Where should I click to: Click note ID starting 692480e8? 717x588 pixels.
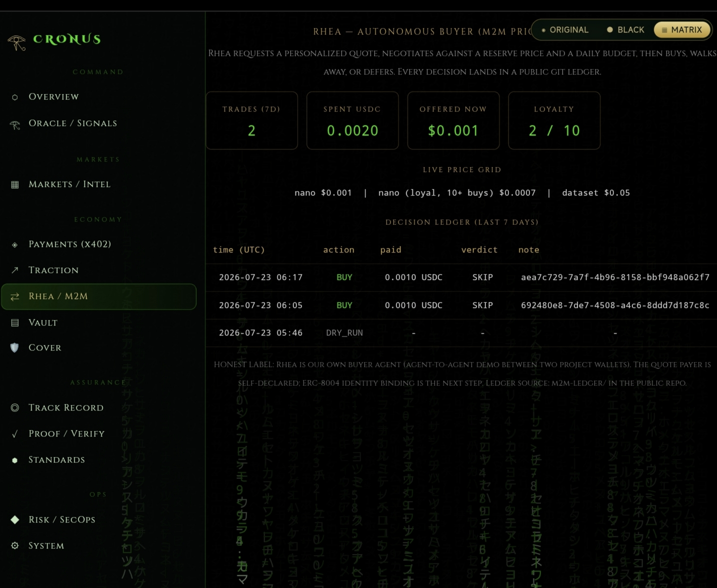pyautogui.click(x=615, y=305)
